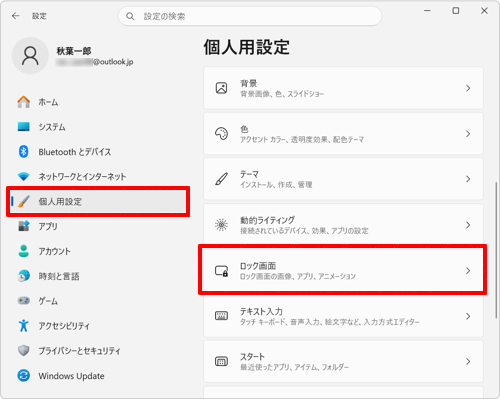Open ゲーム settings category
Image resolution: width=500 pixels, height=399 pixels.
tap(98, 301)
